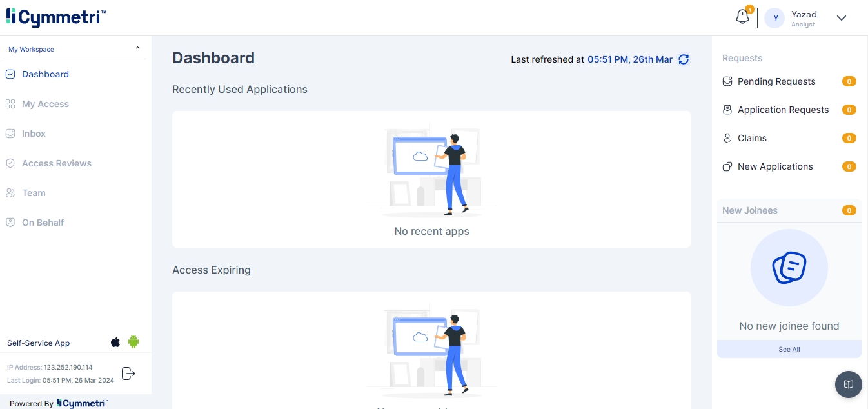View Pending Requests
This screenshot has width=868, height=409.
(x=776, y=81)
